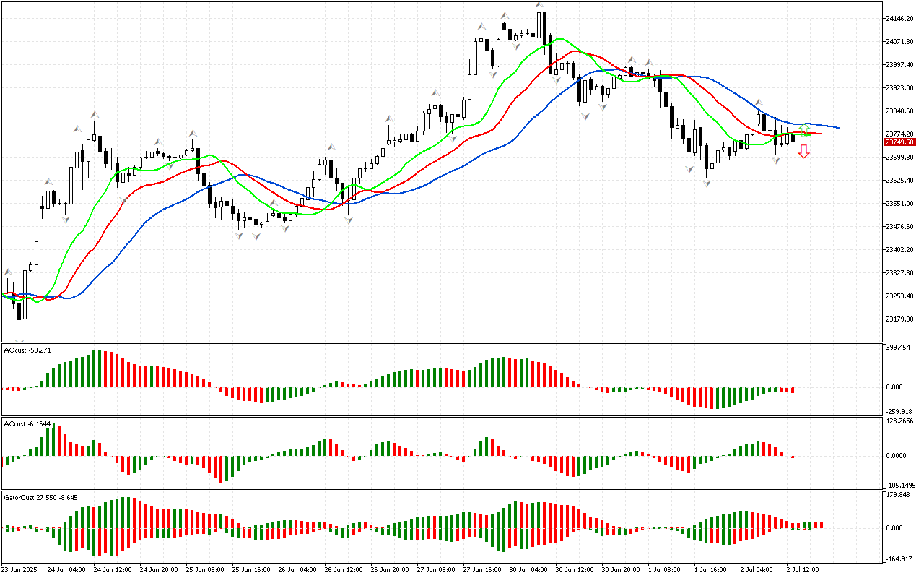Screen dimensions: 924x578
Task: Click the 23179.00 price scale value
Action: (x=899, y=319)
